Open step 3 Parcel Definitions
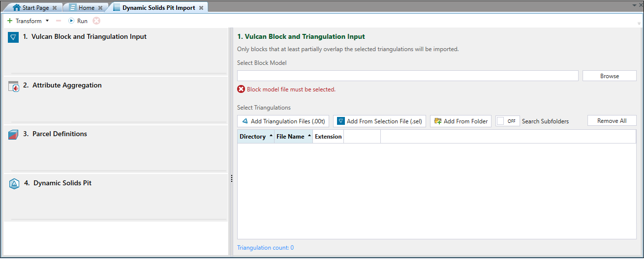 (x=116, y=148)
